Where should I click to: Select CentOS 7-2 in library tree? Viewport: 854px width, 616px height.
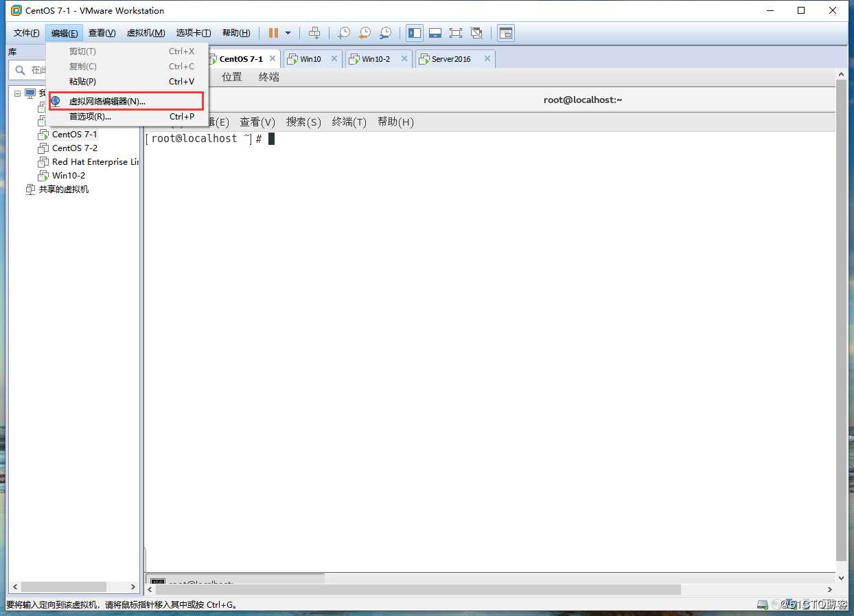pyautogui.click(x=75, y=148)
